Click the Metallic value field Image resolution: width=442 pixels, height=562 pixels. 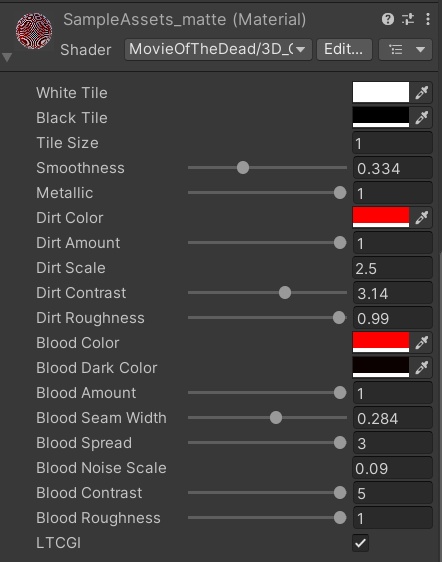[393, 193]
